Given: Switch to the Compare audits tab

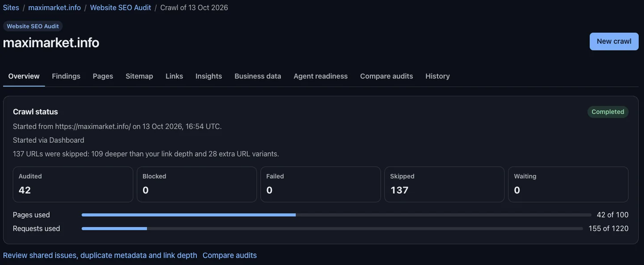Looking at the screenshot, I should [x=386, y=76].
